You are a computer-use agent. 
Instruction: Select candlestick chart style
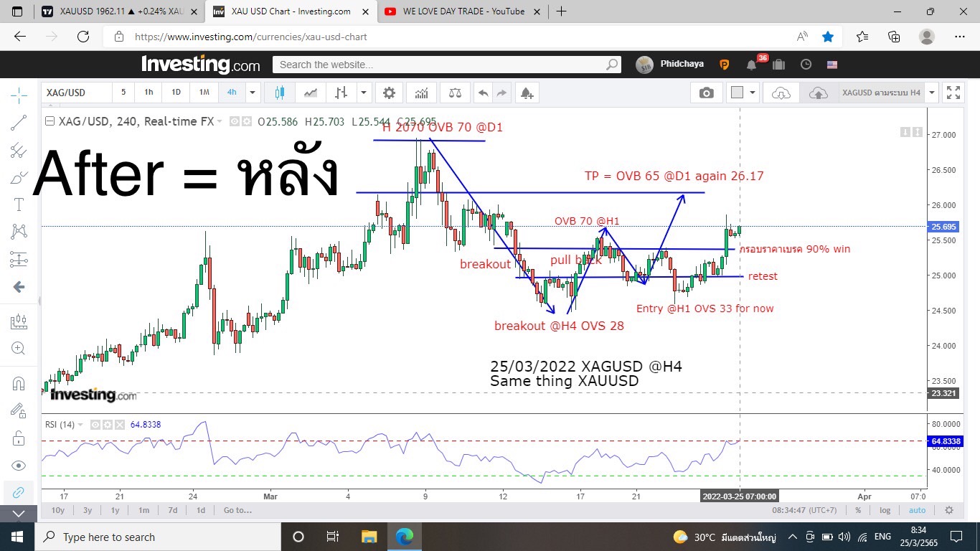click(279, 93)
